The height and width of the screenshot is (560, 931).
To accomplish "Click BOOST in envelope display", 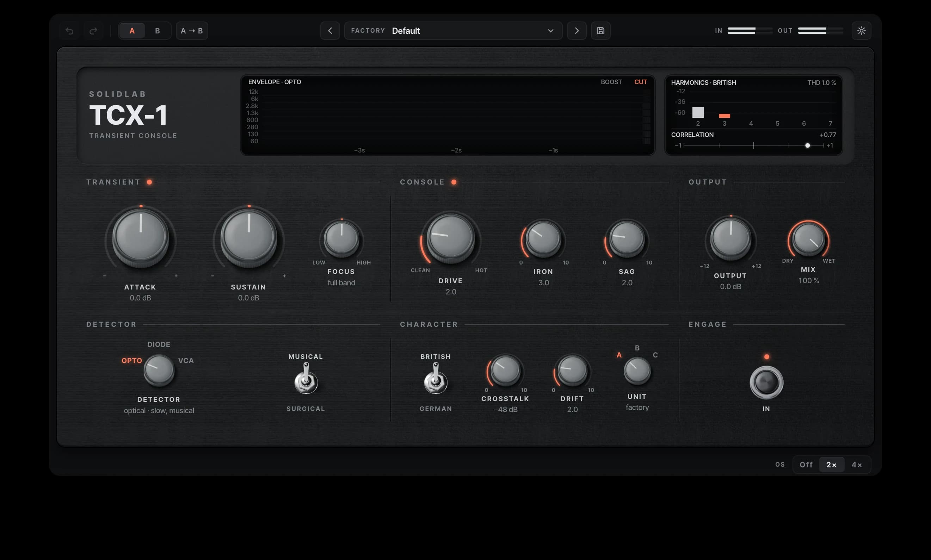I will point(611,82).
